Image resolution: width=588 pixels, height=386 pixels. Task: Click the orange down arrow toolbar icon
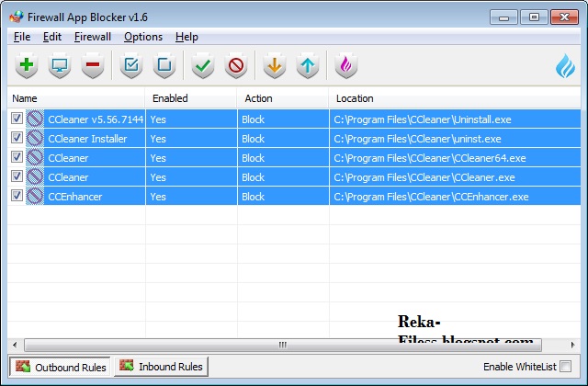pos(275,65)
